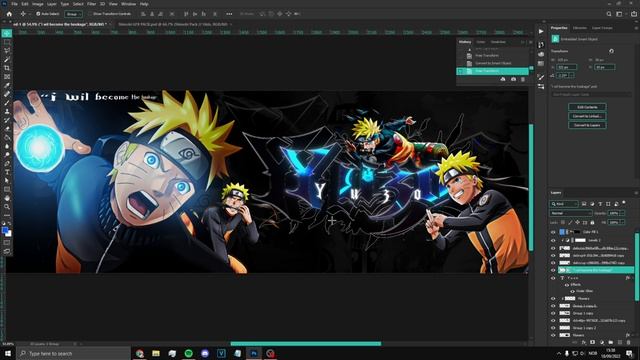Open the Opacity value dropdown

coord(622,213)
